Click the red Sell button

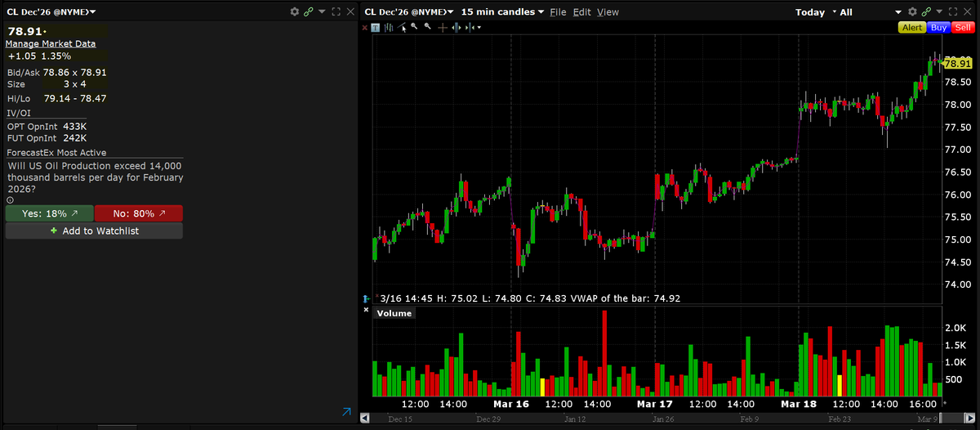coord(961,27)
